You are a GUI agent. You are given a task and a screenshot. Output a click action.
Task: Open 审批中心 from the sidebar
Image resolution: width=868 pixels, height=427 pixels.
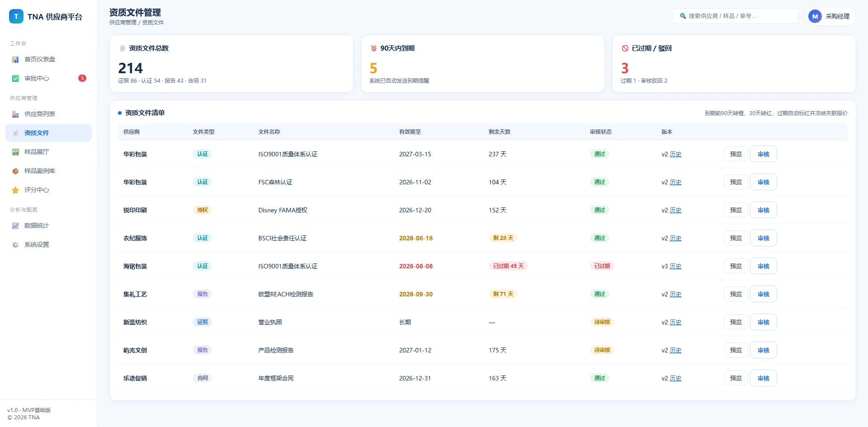[x=48, y=78]
